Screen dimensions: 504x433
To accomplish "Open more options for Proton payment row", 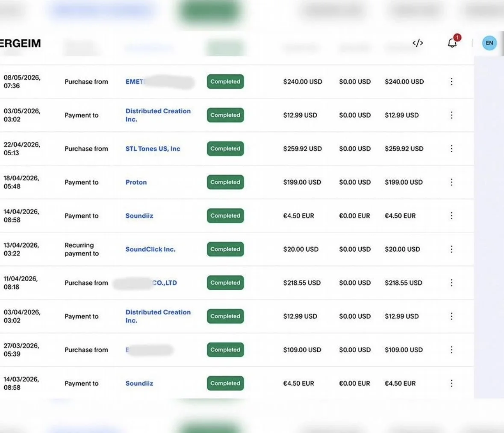I will point(451,182).
